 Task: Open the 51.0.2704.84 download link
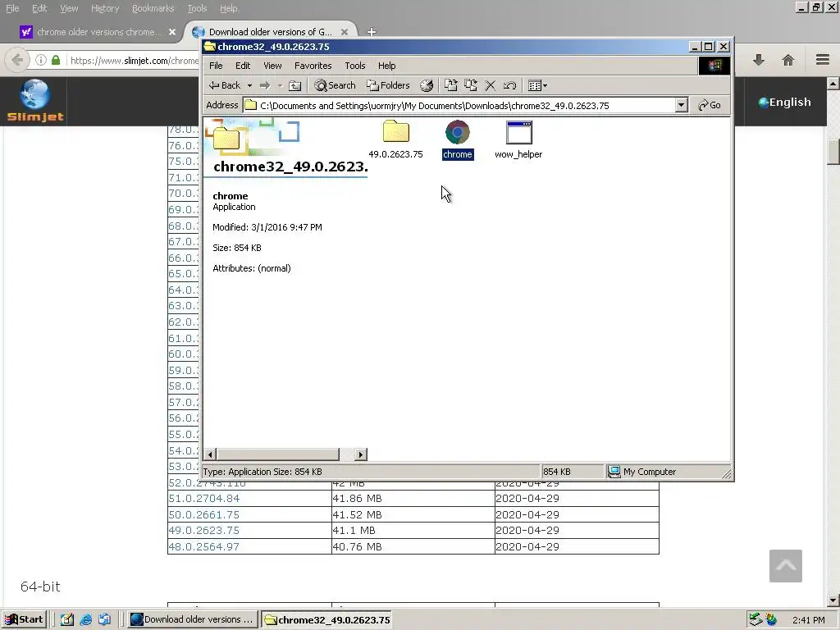(204, 499)
